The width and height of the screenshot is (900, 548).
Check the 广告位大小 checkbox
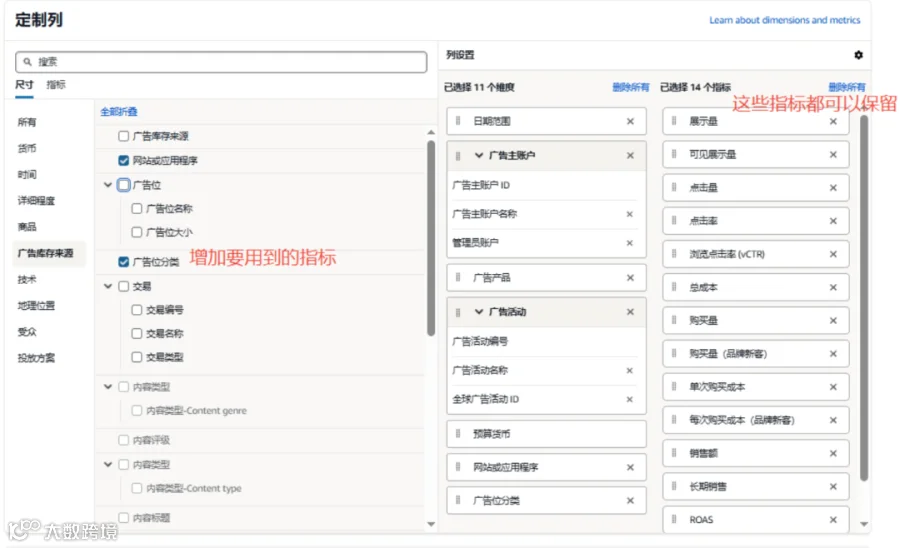click(137, 232)
